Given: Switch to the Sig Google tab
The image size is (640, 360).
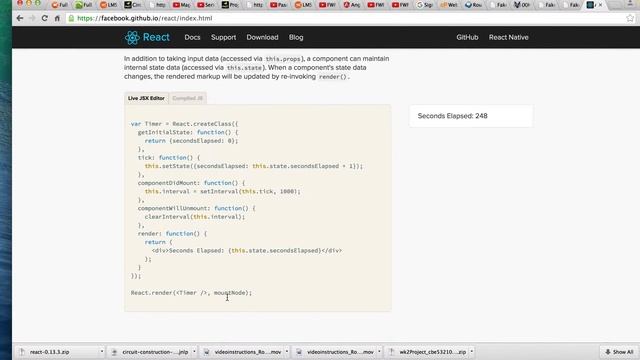Looking at the screenshot, I should 425,5.
